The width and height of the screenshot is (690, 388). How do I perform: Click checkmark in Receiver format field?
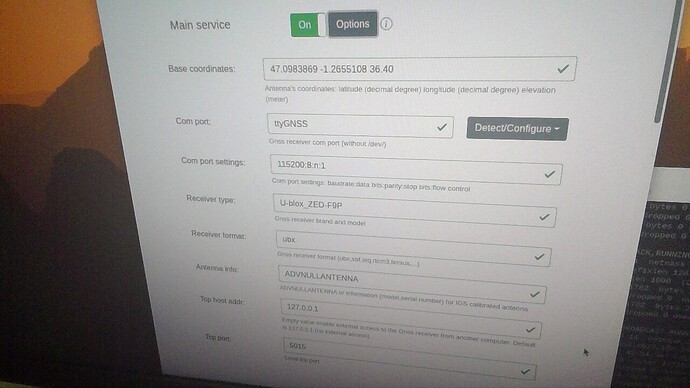pyautogui.click(x=539, y=256)
